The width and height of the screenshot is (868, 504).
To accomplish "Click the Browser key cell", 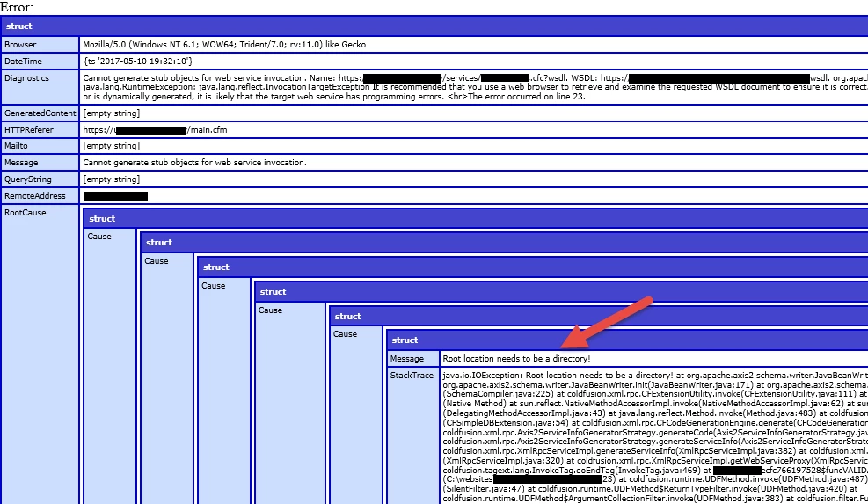I will coord(40,44).
